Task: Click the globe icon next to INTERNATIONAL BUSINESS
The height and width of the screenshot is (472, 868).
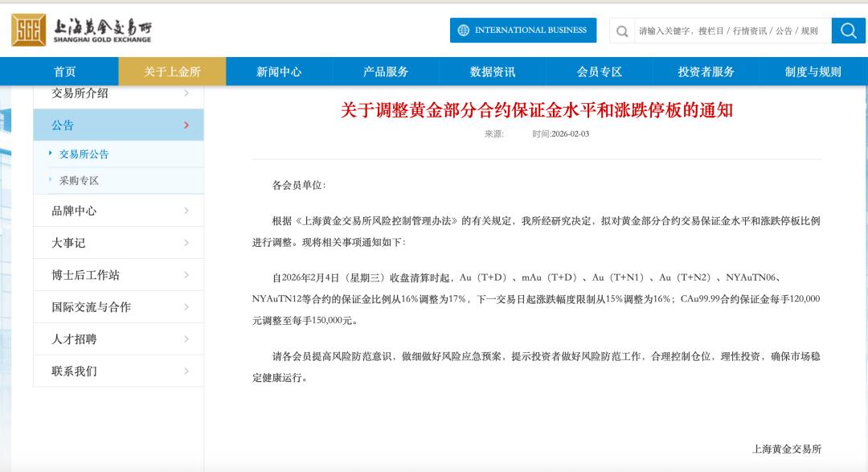Action: pyautogui.click(x=462, y=31)
